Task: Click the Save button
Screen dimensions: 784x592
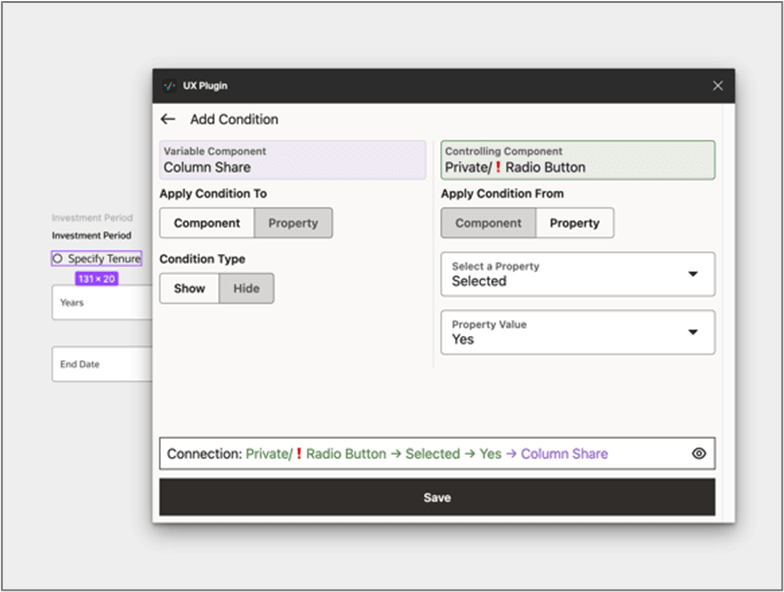Action: pos(437,497)
